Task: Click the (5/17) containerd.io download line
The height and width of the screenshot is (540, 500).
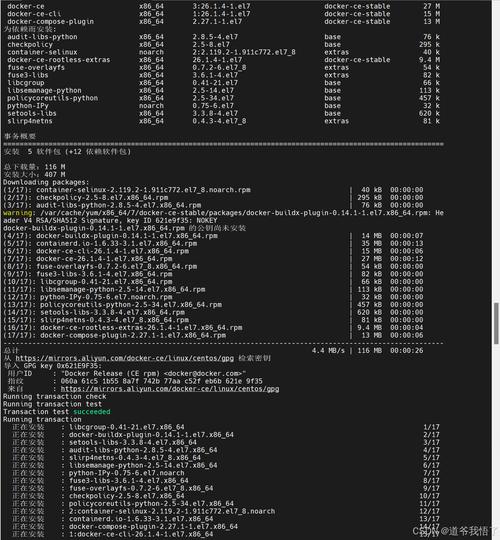Action: coord(213,243)
